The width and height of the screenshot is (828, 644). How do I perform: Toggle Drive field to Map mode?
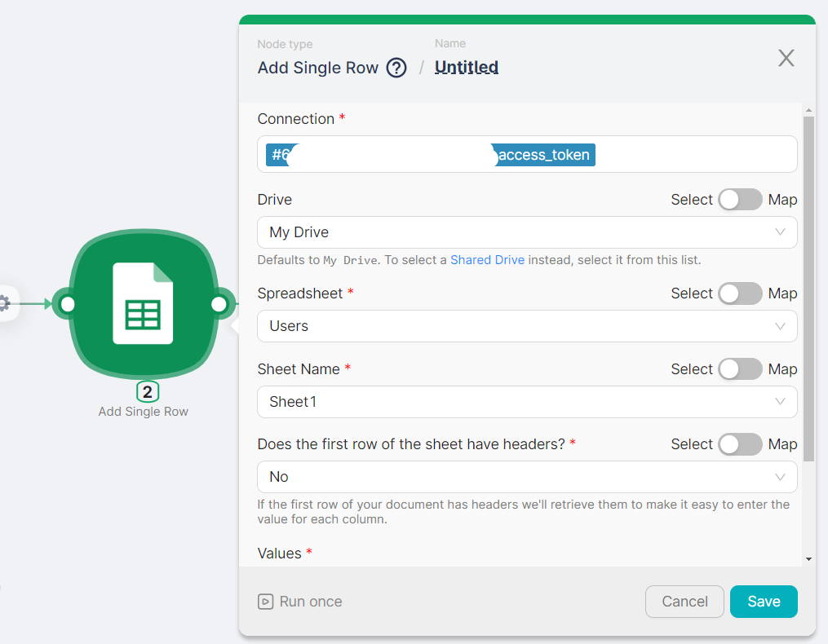[x=740, y=200]
